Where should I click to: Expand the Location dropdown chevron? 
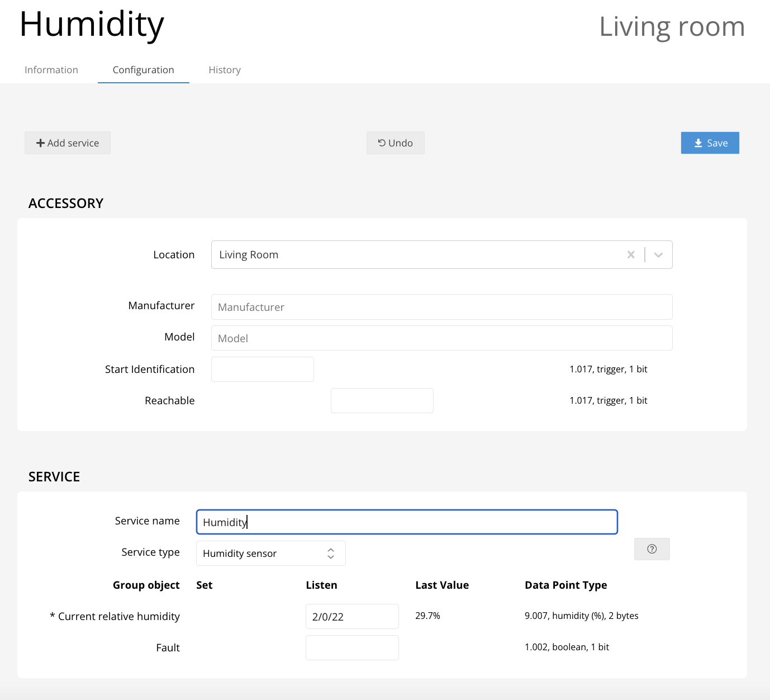[658, 255]
